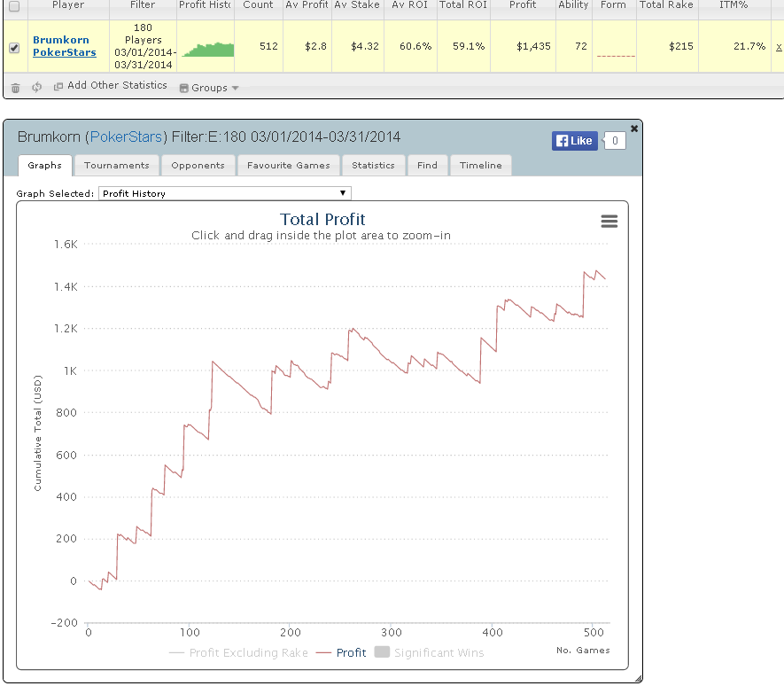Click the Facebook like count box

point(615,141)
